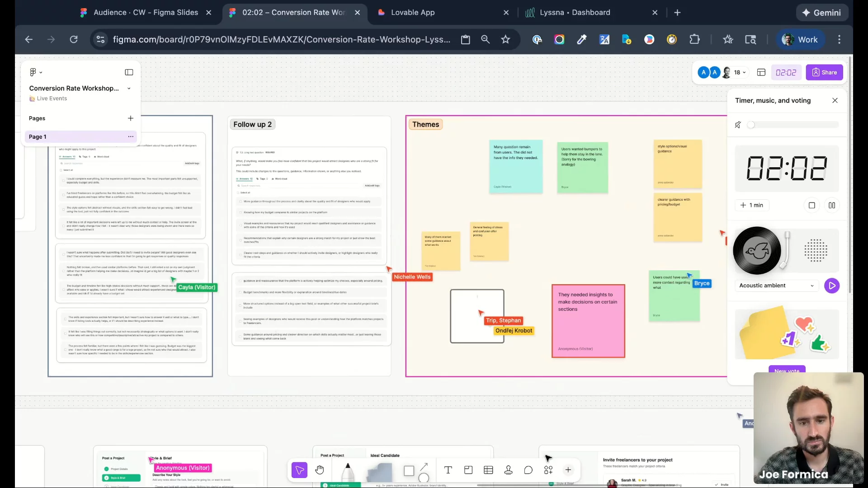The width and height of the screenshot is (868, 488).
Task: Open the widgets and plugins icon
Action: [x=548, y=470]
